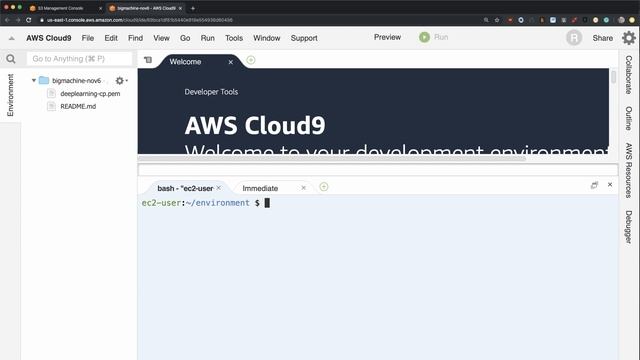Open the Edit menu

coord(111,38)
